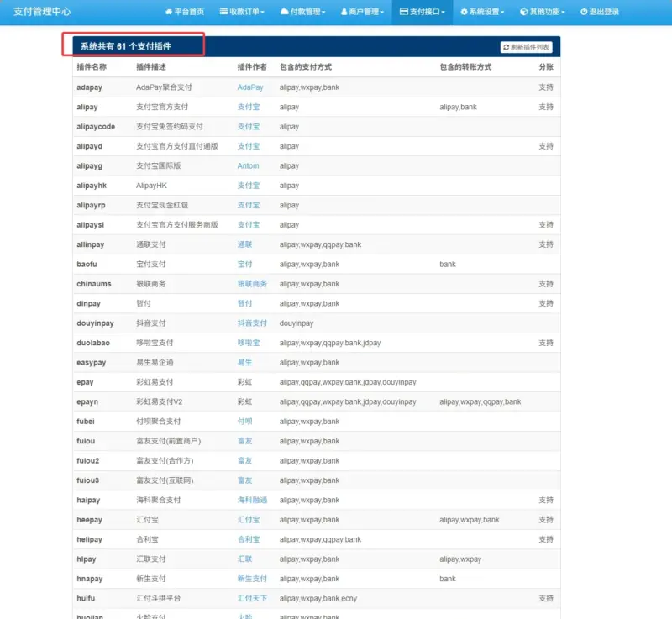
Task: Open the AdaPay author link
Action: (x=249, y=87)
